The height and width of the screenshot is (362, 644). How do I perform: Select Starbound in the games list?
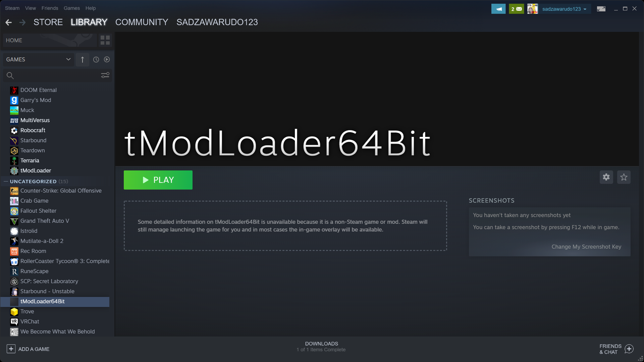click(x=55, y=141)
